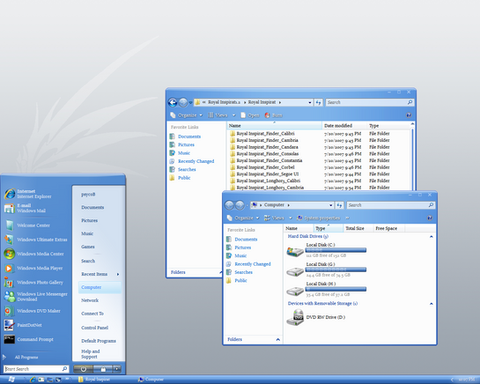Open the Organize dropdown in the Computer window

point(243,218)
